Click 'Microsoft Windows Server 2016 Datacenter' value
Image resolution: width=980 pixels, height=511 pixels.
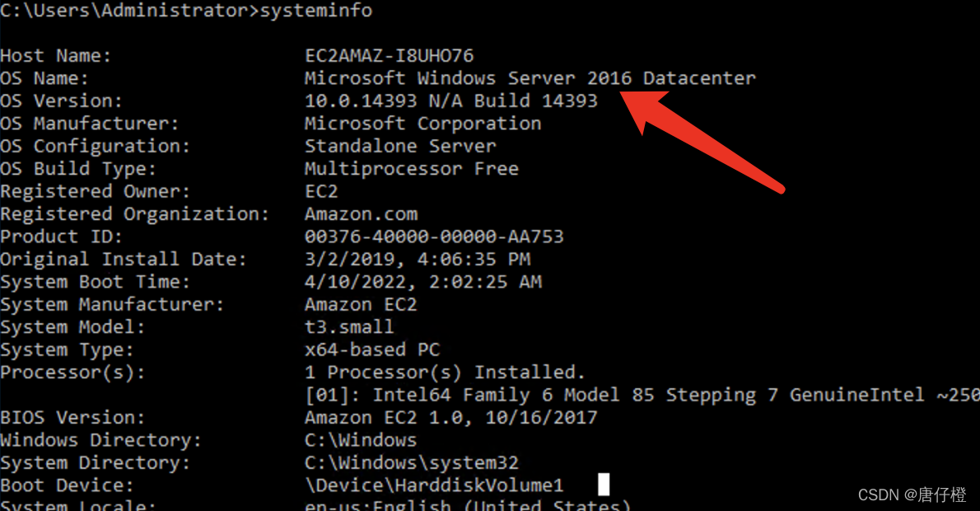click(530, 78)
